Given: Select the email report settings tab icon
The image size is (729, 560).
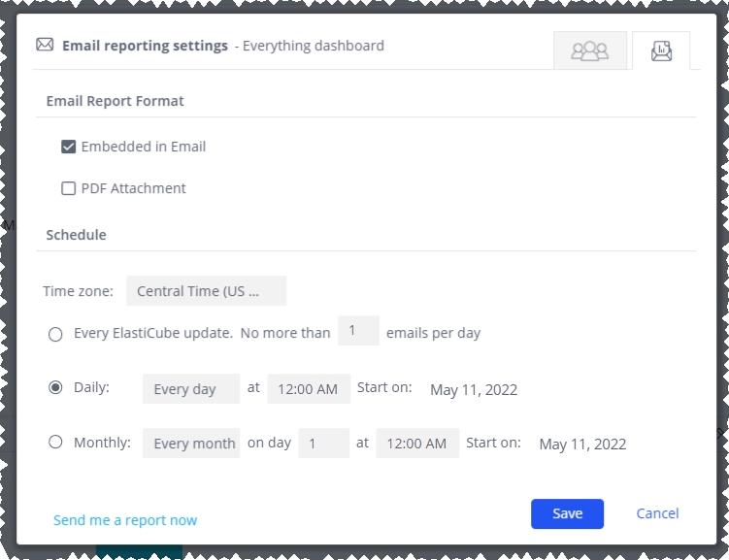Looking at the screenshot, I should tap(661, 50).
